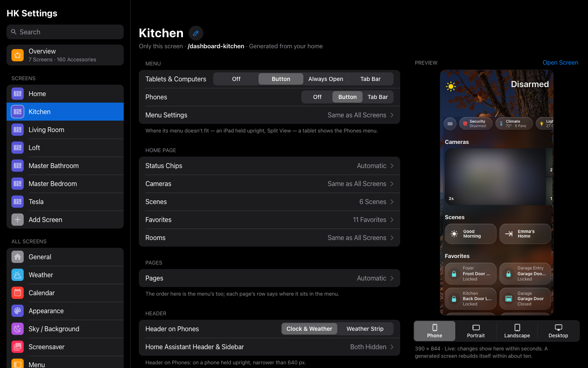This screenshot has height=368, width=588.
Task: Click the plus icon for Add Screen
Action: [x=18, y=220]
